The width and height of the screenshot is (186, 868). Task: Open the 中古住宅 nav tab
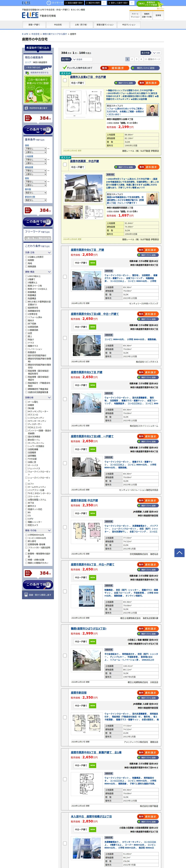point(58,25)
